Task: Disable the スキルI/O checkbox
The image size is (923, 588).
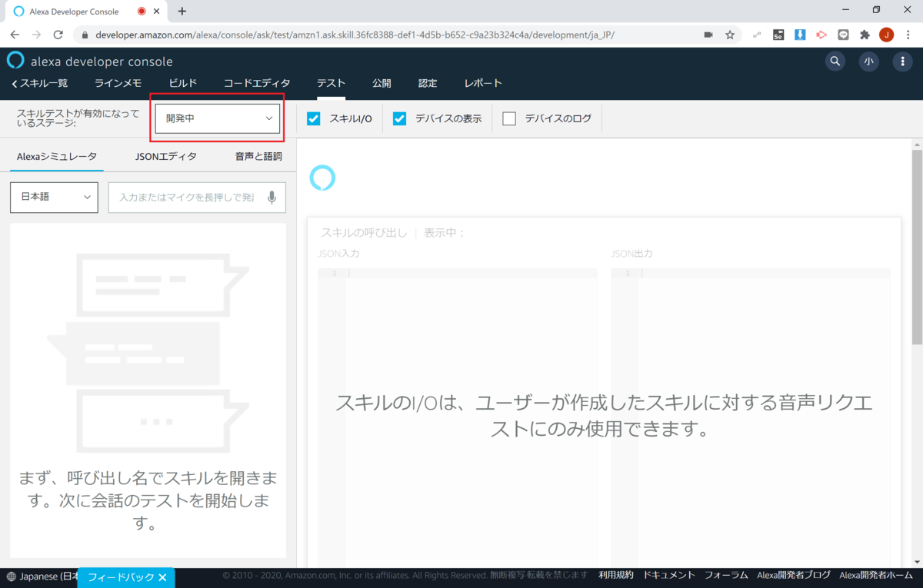Action: 313,118
